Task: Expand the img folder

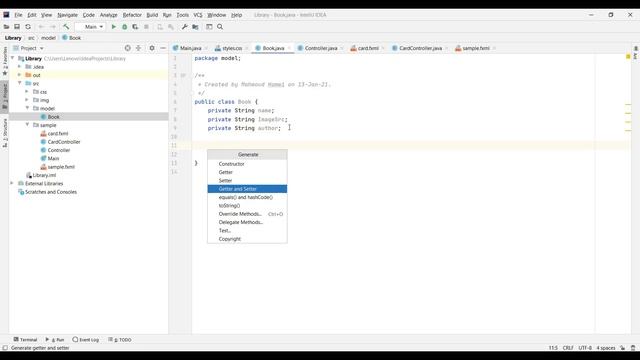Action: click(x=27, y=100)
